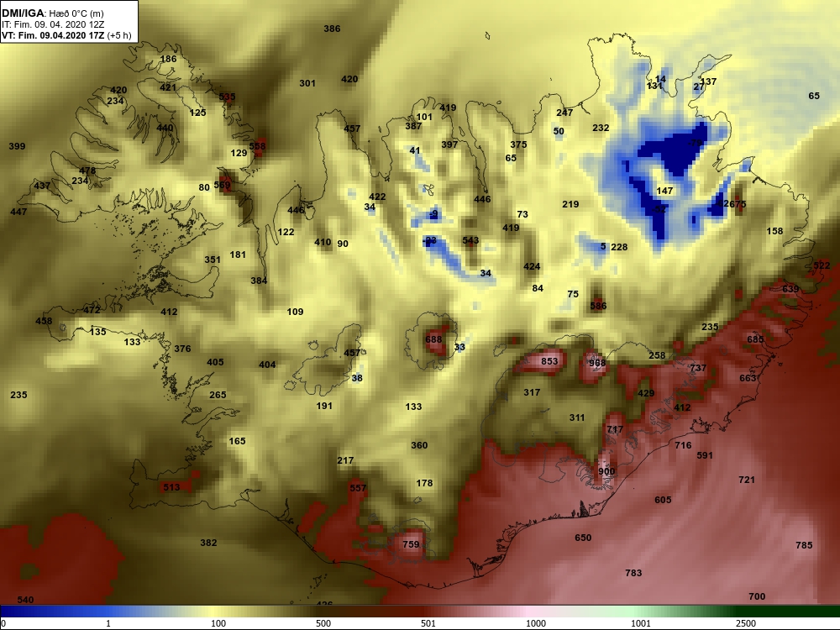Screen dimensions: 840x630
Task: Click the map value 639
Action: point(790,289)
